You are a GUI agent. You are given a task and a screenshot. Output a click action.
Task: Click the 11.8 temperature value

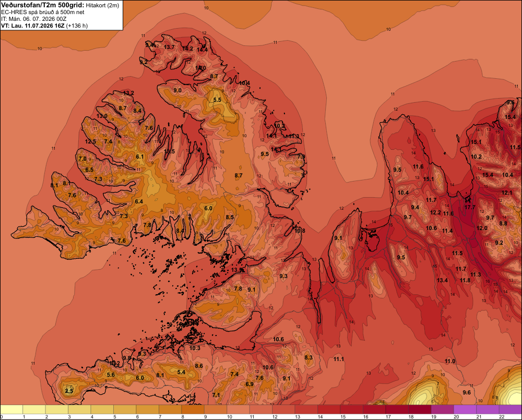pyautogui.click(x=465, y=281)
